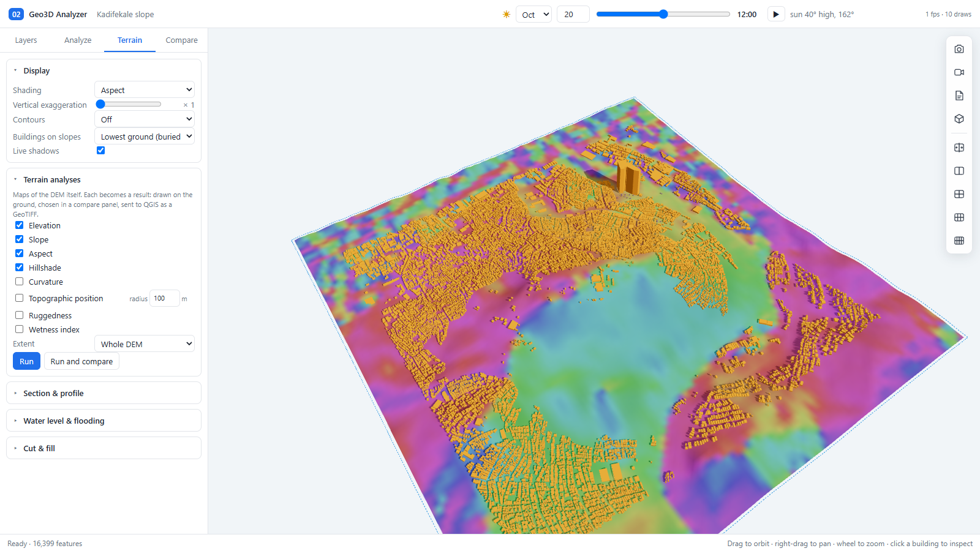
Task: Click the camera screenshot icon
Action: [x=959, y=49]
